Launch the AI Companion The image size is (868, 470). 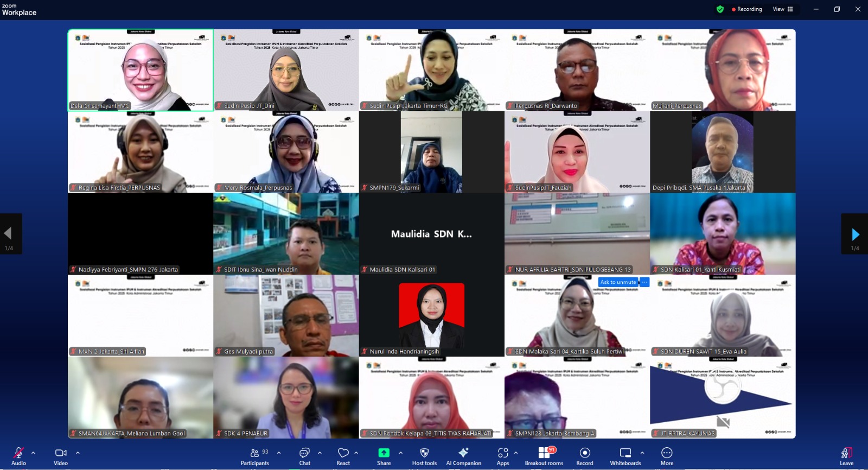click(463, 456)
